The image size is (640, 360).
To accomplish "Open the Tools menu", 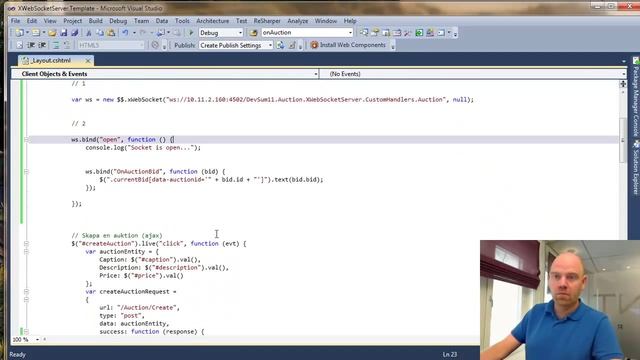I will point(182,21).
